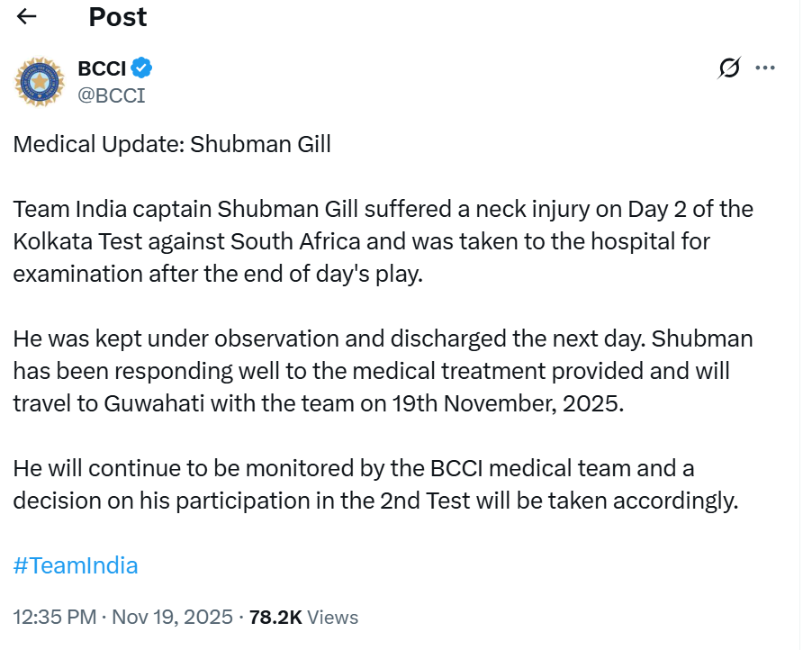Open Grok actions for this post
Image resolution: width=812 pixels, height=650 pixels.
(x=729, y=67)
